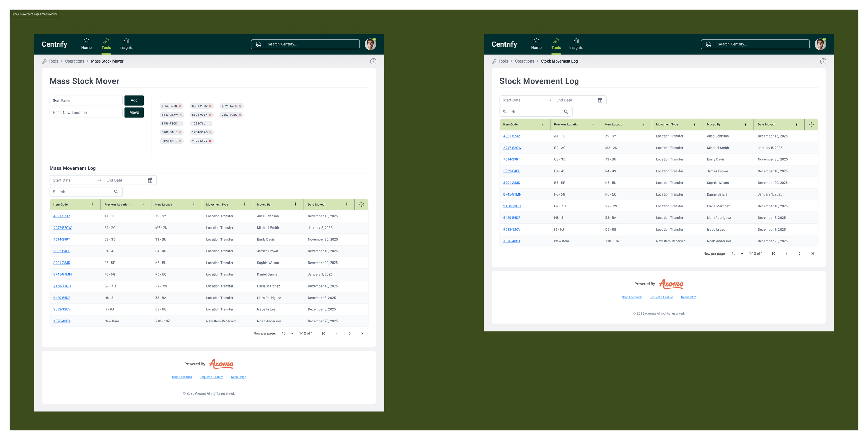The width and height of the screenshot is (868, 440).
Task: Open Movement Type column menu in Stock Movement Log
Action: tap(695, 124)
